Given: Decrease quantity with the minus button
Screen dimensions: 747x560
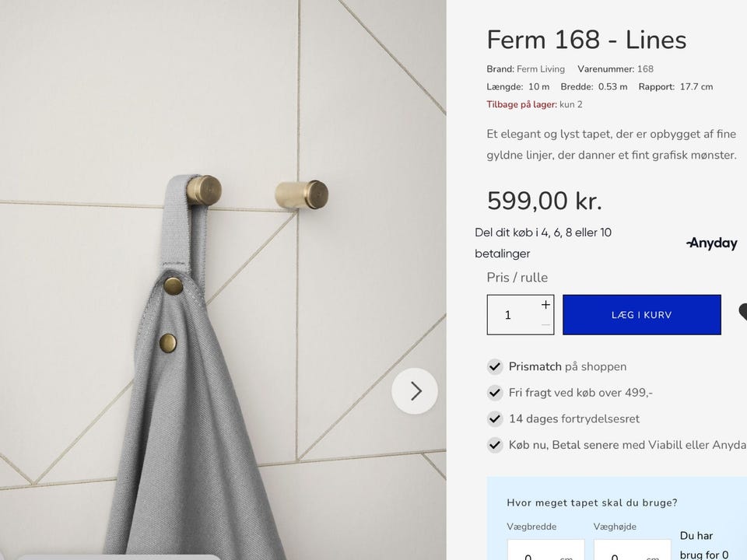Looking at the screenshot, I should click(545, 325).
